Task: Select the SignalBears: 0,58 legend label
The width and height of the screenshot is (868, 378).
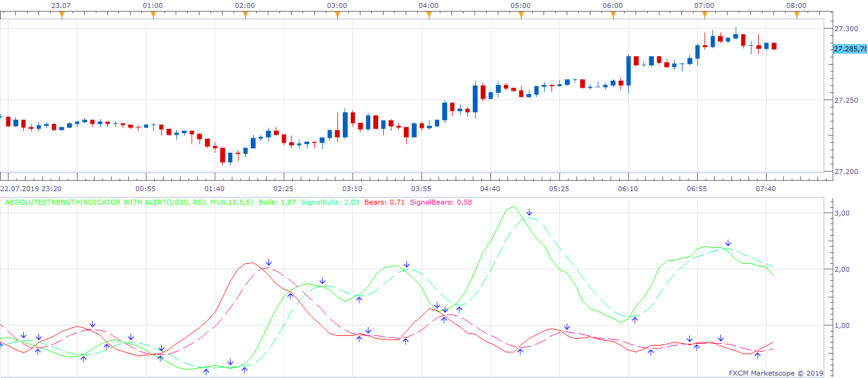Action: pyautogui.click(x=440, y=202)
